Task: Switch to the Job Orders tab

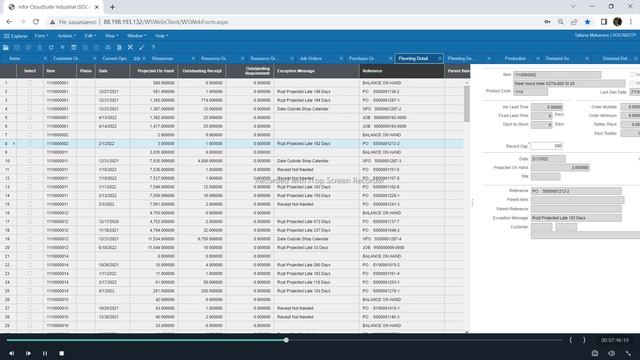Action: click(x=311, y=58)
